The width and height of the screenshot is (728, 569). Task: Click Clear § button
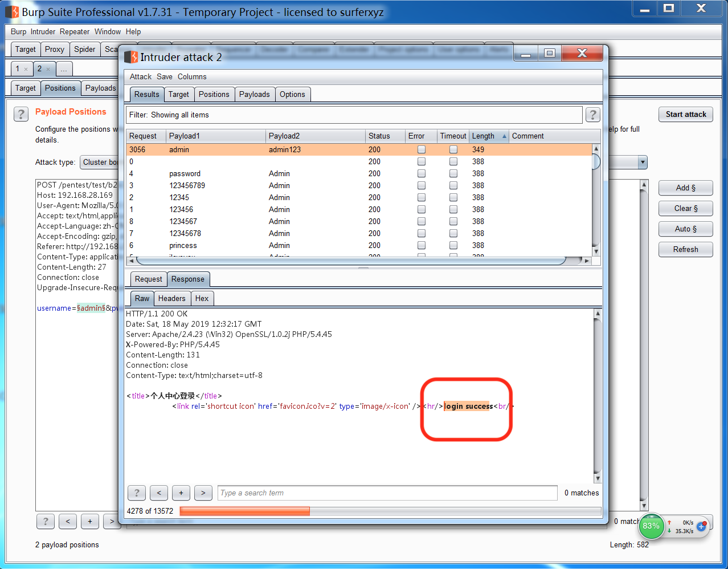pyautogui.click(x=686, y=208)
